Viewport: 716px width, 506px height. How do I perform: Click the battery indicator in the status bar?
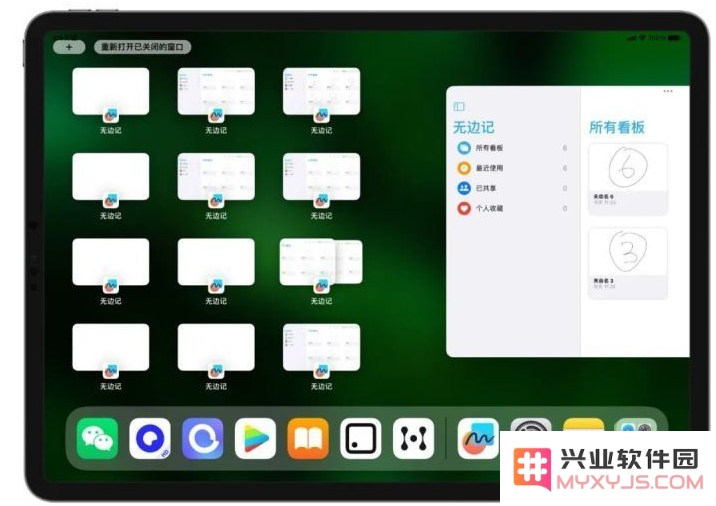674,38
